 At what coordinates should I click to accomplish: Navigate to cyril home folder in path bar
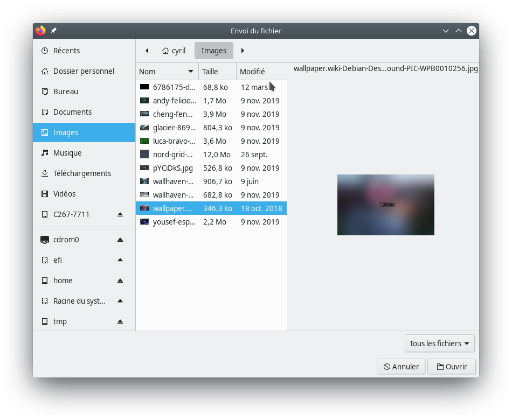tap(174, 51)
